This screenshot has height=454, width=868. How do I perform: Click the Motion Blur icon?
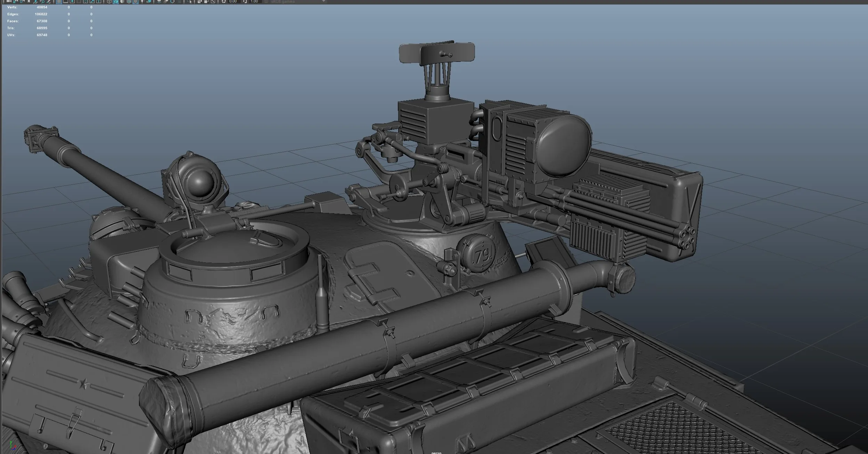166,1
